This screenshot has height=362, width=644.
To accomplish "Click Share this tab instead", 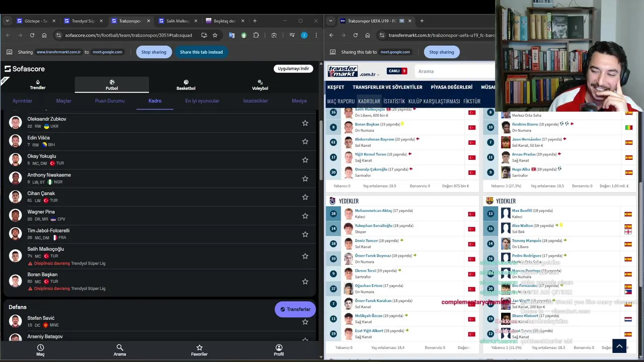I will [201, 52].
